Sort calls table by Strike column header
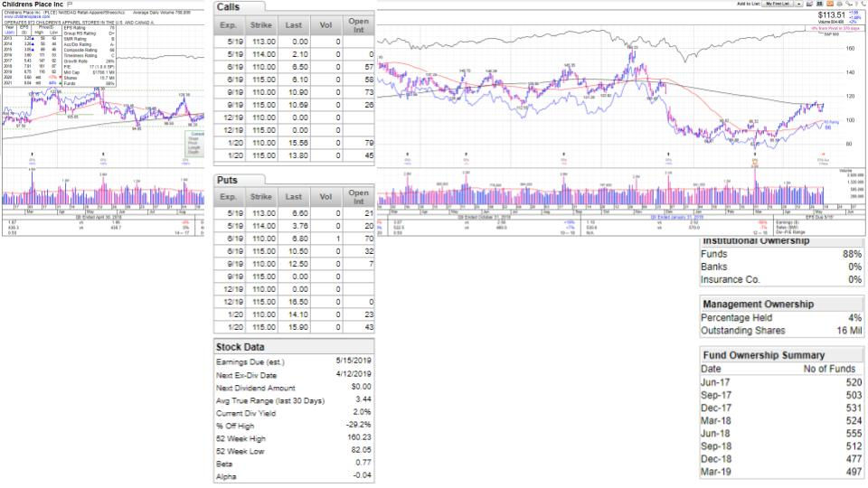 point(260,25)
